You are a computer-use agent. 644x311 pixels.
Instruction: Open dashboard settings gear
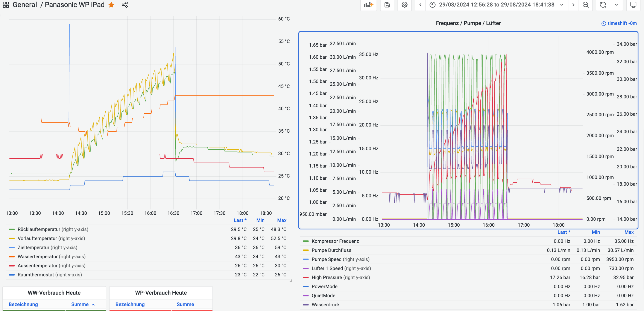click(404, 5)
